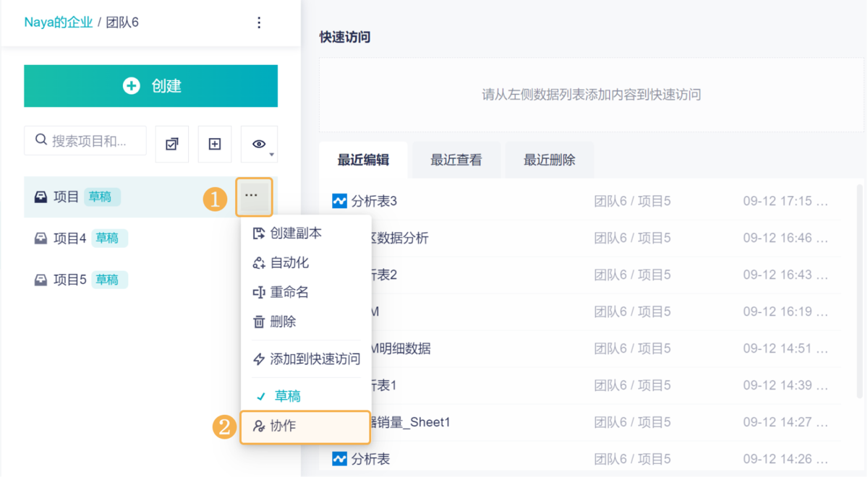
Task: Switch to the 最近删除 tab
Action: [x=550, y=160]
